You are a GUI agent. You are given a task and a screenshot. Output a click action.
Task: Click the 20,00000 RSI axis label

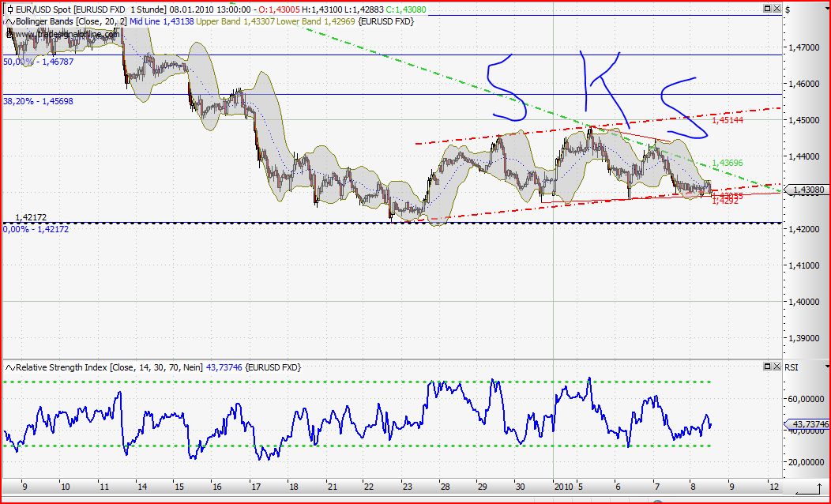click(x=807, y=462)
